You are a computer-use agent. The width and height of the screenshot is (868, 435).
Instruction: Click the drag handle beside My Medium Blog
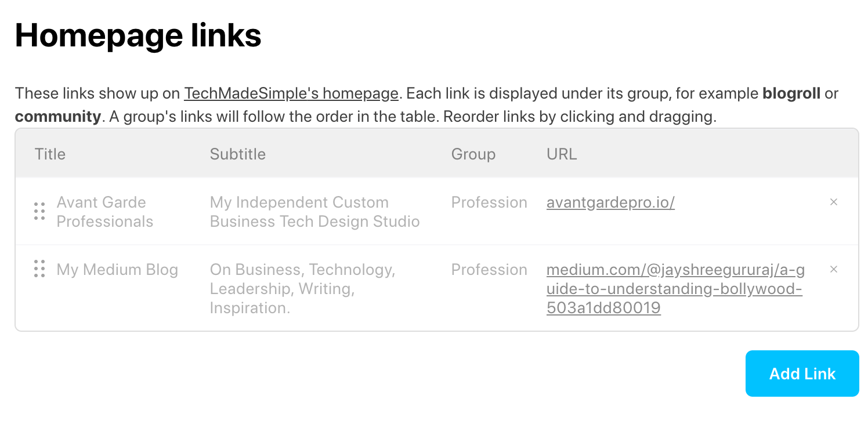tap(39, 269)
